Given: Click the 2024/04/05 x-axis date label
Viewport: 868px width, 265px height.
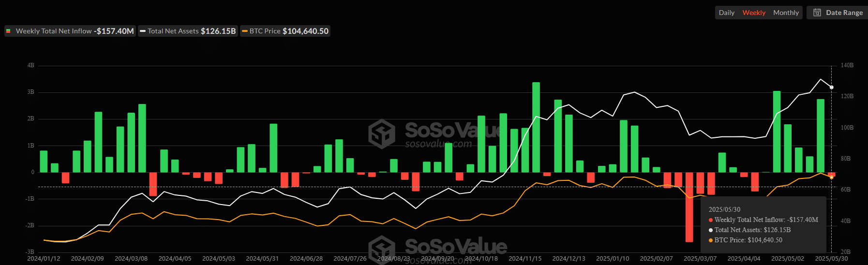Looking at the screenshot, I should coord(175,259).
